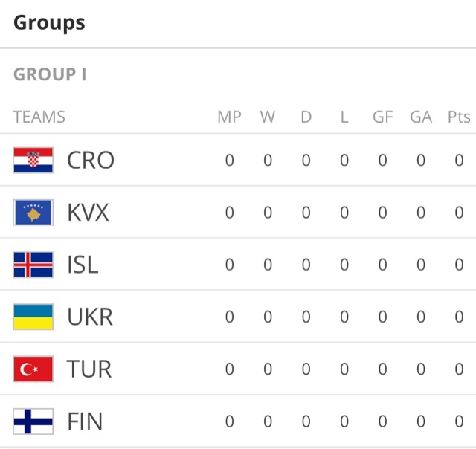Click the TEAMS column header
The image size is (476, 449).
point(39,117)
